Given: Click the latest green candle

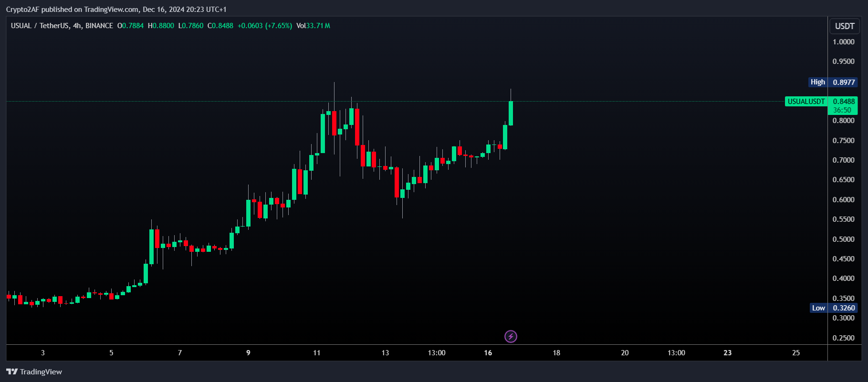Looking at the screenshot, I should [x=511, y=113].
